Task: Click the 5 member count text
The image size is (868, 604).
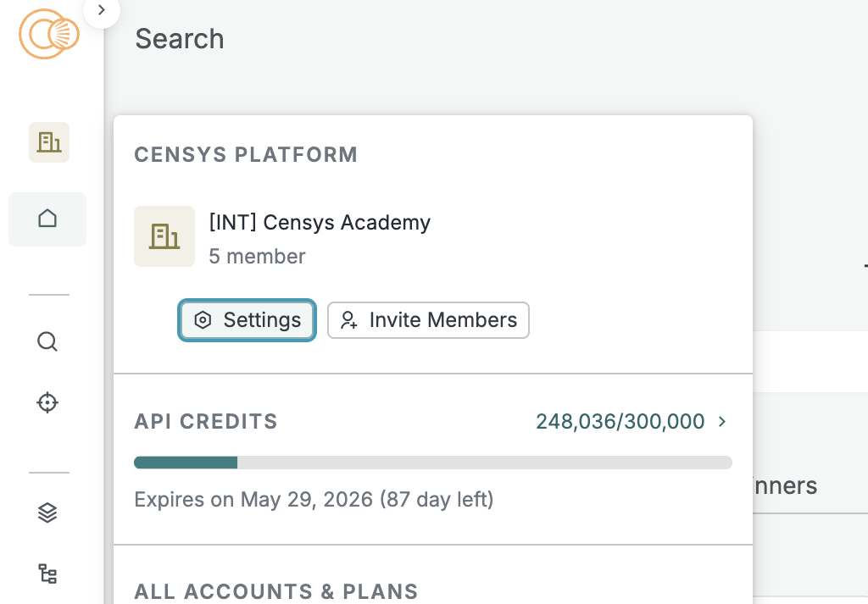Action: 257,256
